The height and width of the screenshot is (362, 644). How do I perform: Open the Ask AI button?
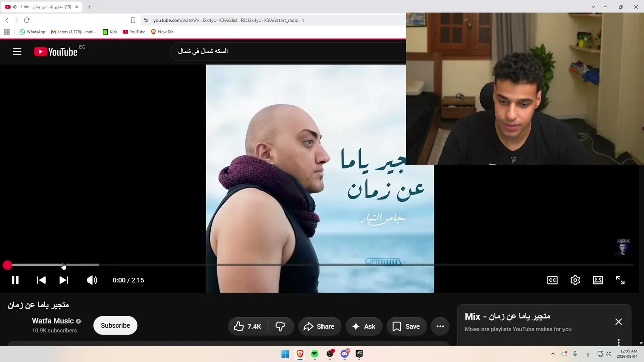click(364, 326)
